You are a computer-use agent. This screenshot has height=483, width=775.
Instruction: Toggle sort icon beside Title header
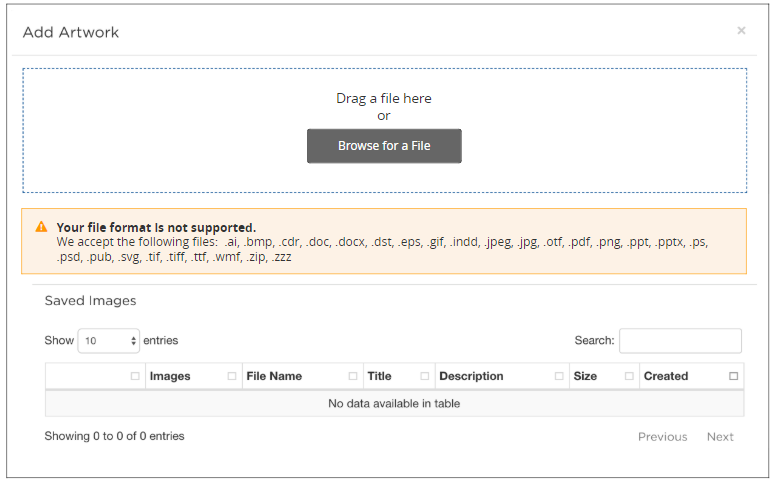(425, 376)
